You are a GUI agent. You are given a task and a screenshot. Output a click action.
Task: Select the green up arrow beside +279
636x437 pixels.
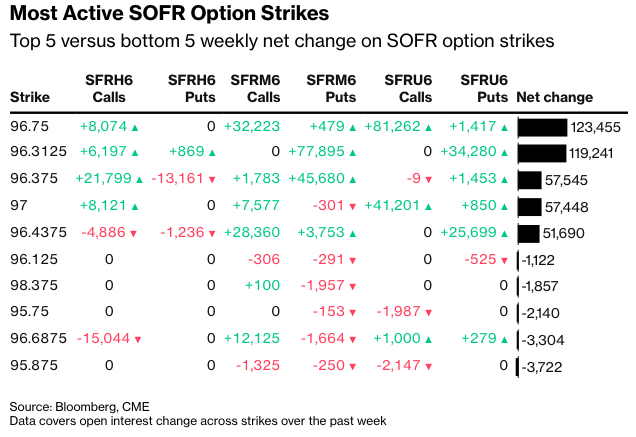click(503, 339)
